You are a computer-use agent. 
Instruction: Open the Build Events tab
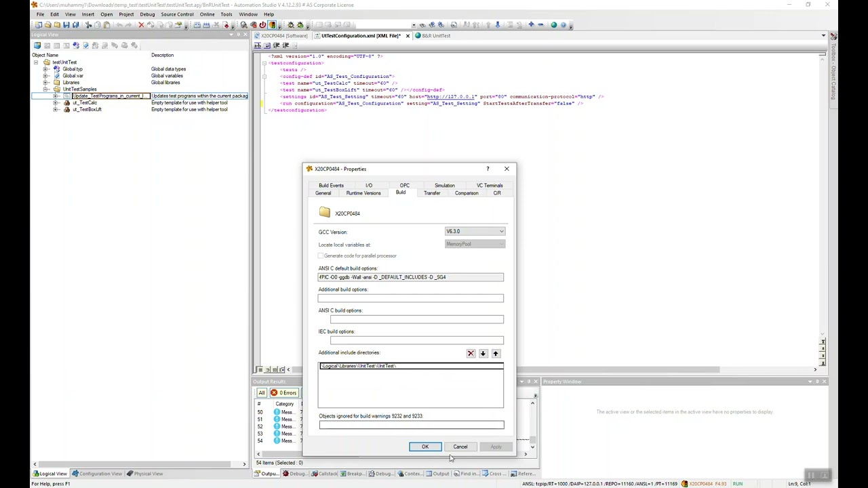pyautogui.click(x=332, y=186)
